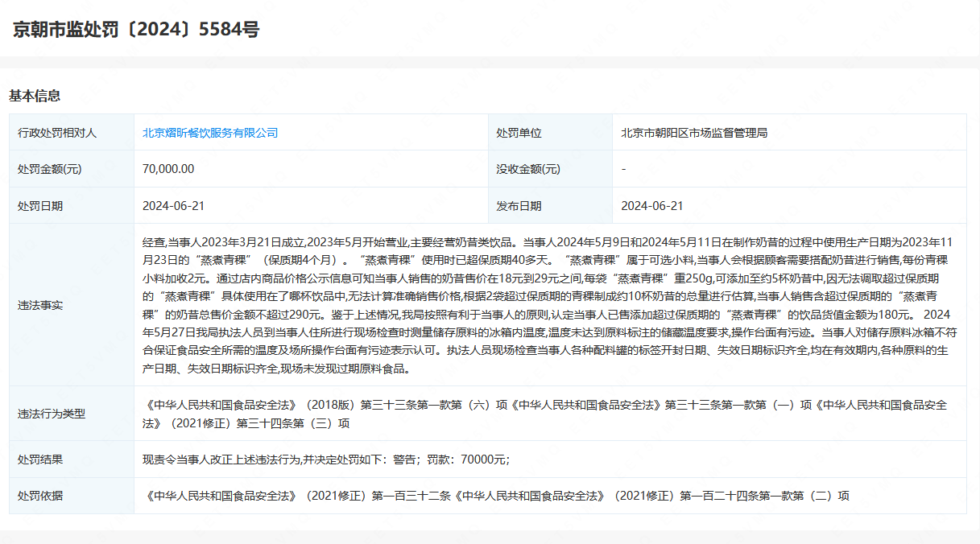Viewport: 980px width, 544px height.
Task: Open the 北京熠昕餐饮服务有限公司 company link
Action: (210, 133)
